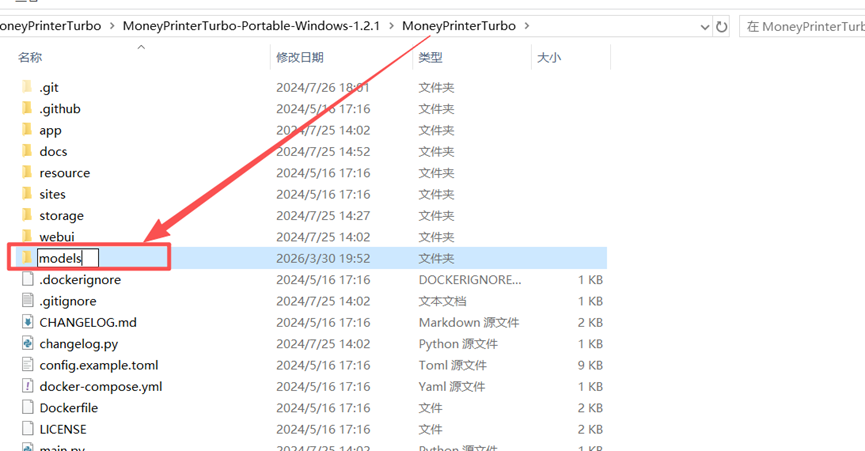Expand chevron before MoneyPrinterTurbo-Portable-Windows-1.2.1 breadcrumb
This screenshot has height=451, width=865.
tap(112, 26)
